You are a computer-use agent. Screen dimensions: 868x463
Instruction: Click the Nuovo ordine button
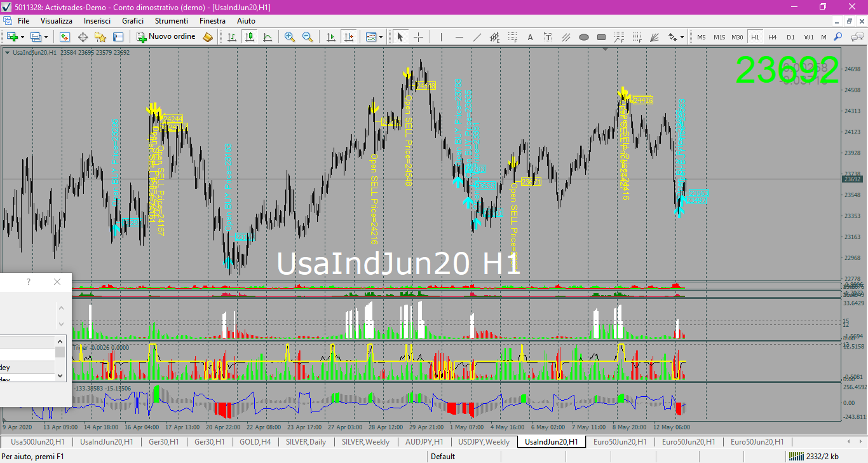(166, 37)
